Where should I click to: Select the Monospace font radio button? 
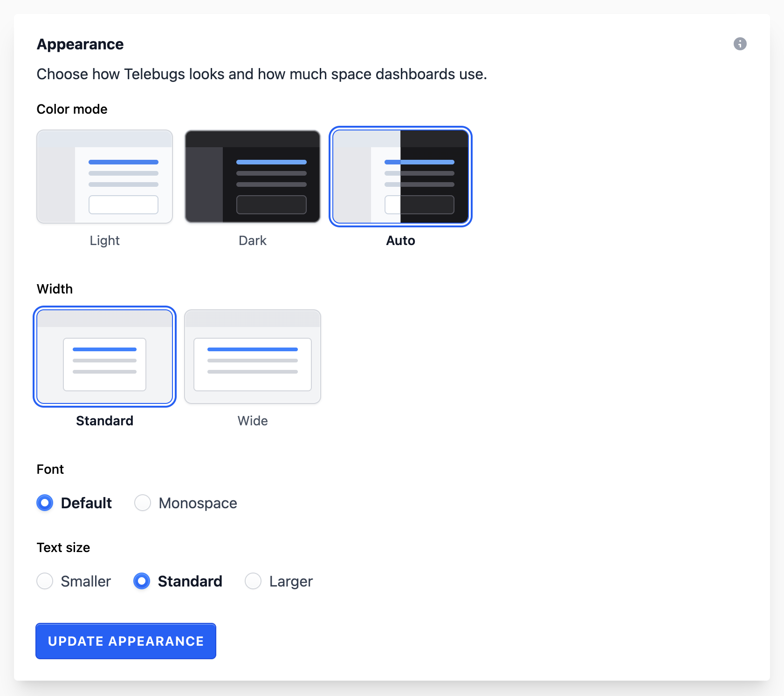(x=143, y=503)
